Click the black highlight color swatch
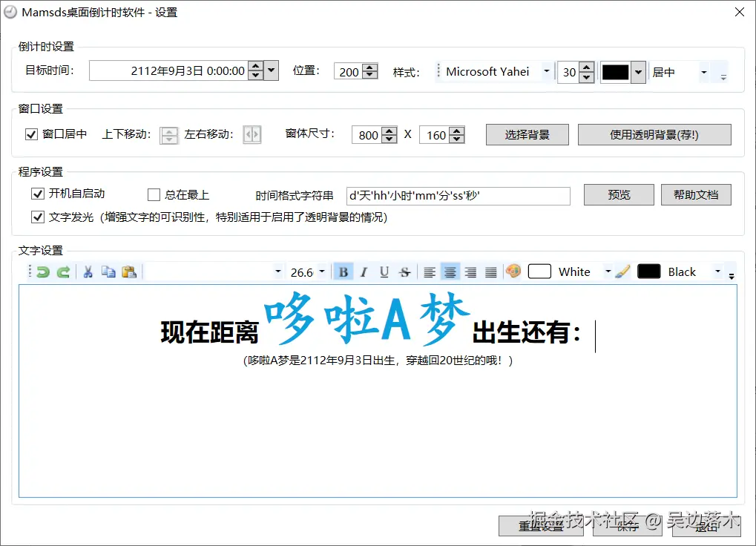This screenshot has height=546, width=756. [x=649, y=272]
